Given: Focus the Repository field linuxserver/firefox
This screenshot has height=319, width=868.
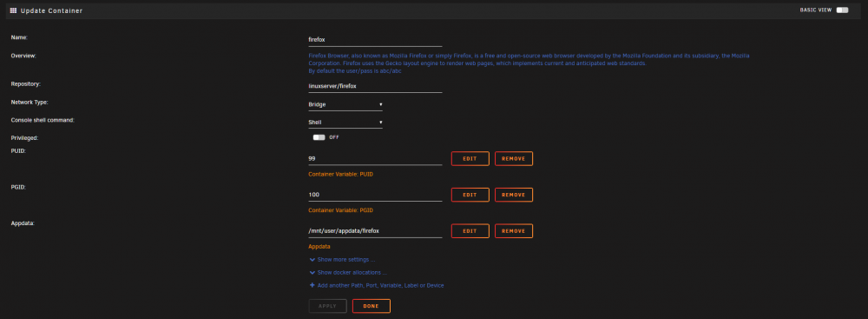Looking at the screenshot, I should click(x=375, y=86).
